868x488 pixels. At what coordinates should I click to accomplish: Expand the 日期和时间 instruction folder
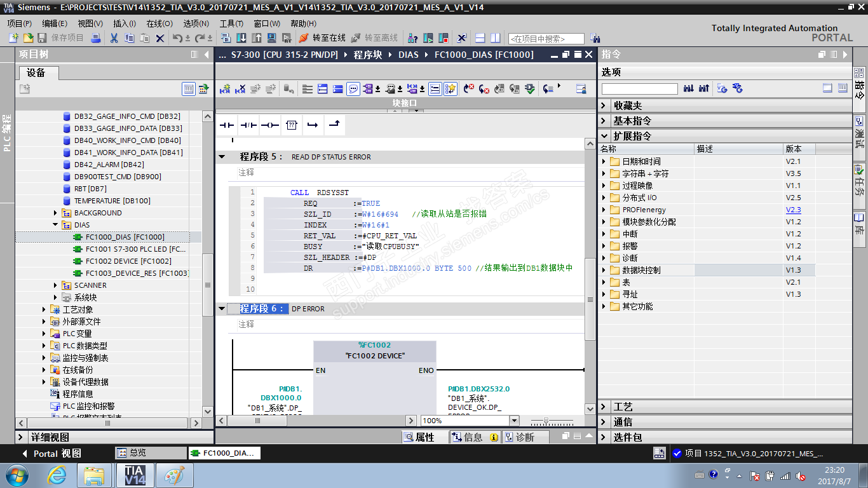point(604,161)
